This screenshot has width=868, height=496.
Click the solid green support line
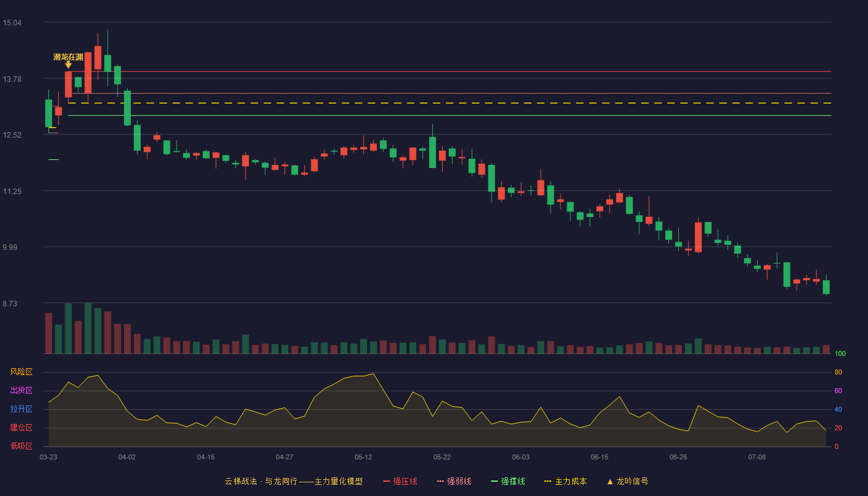449,115
